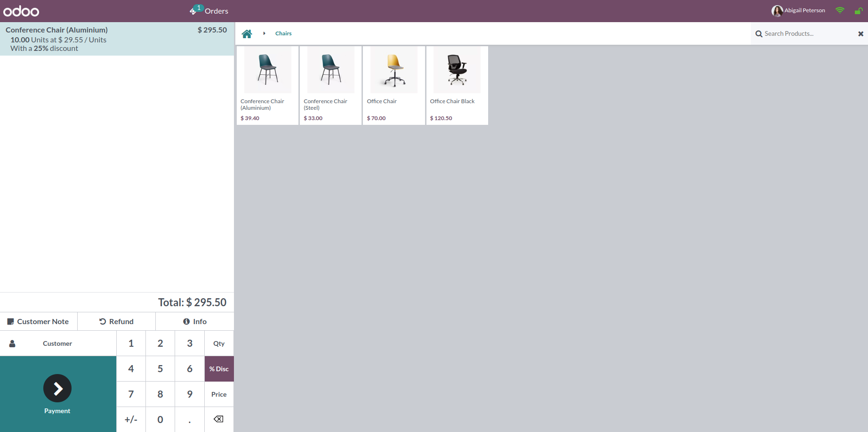Select the Conference Chair order line
This screenshot has width=868, height=432.
[117, 39]
